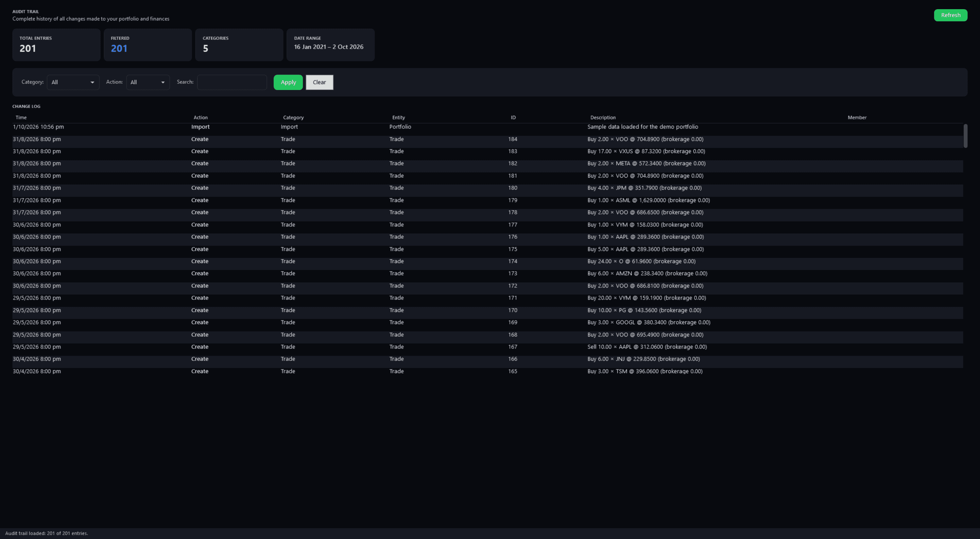Select trade ID 184 cell
980x539 pixels.
pyautogui.click(x=512, y=139)
